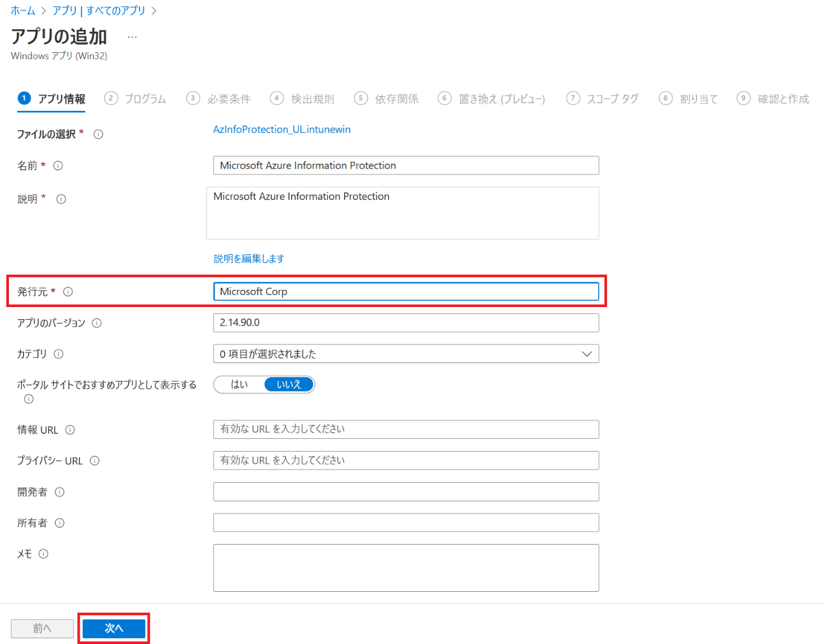Click info icon beside 説明 label

click(x=61, y=199)
